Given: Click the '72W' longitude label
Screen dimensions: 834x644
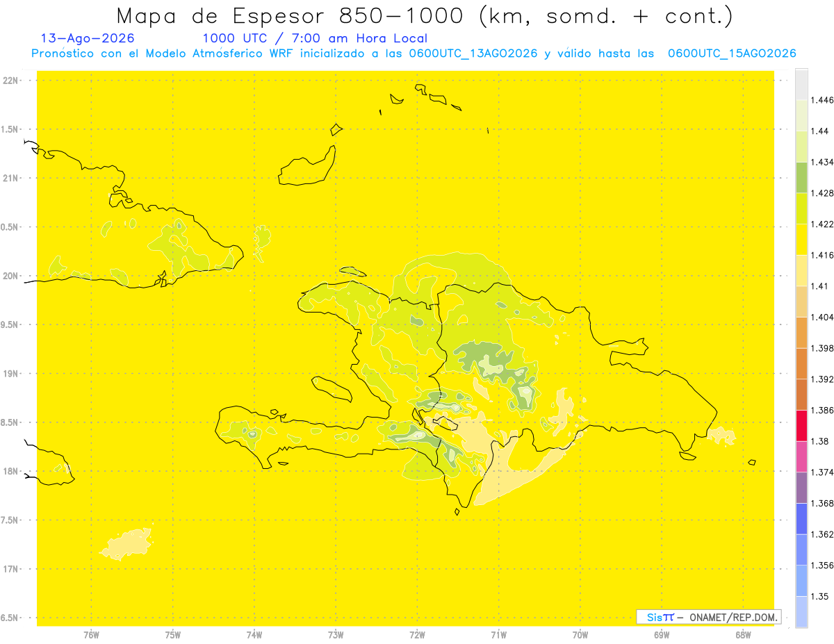Looking at the screenshot, I should (417, 635).
